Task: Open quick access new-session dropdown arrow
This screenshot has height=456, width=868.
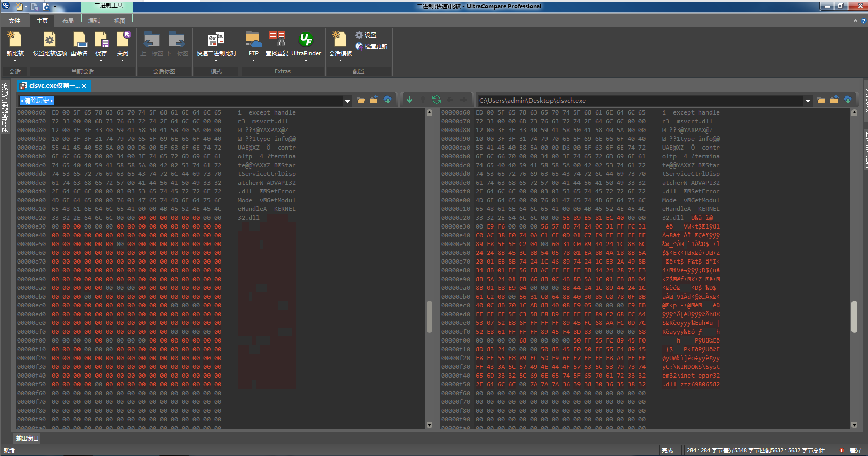Action: 26,7
